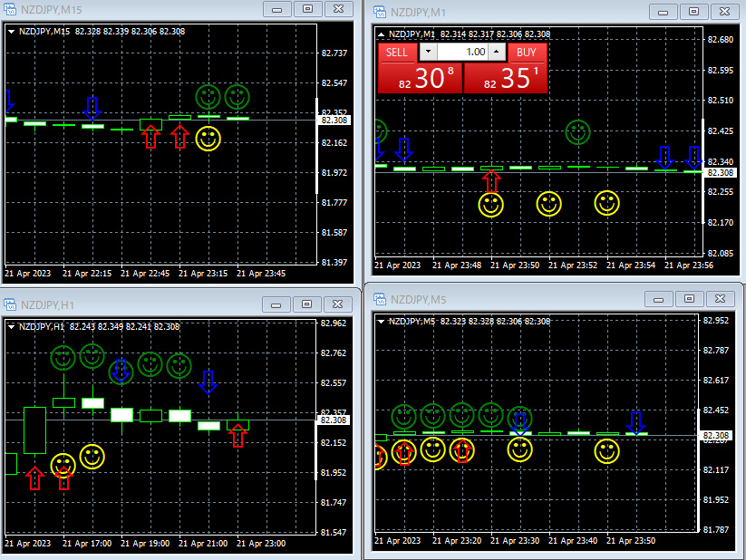The image size is (746, 560).
Task: Click the '21 Apr 23:52' time label on the M1 chart
Action: [573, 265]
